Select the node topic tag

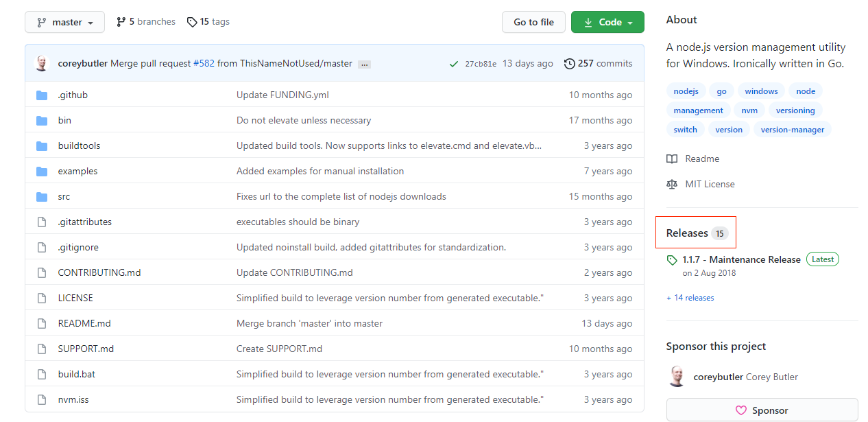pyautogui.click(x=806, y=91)
